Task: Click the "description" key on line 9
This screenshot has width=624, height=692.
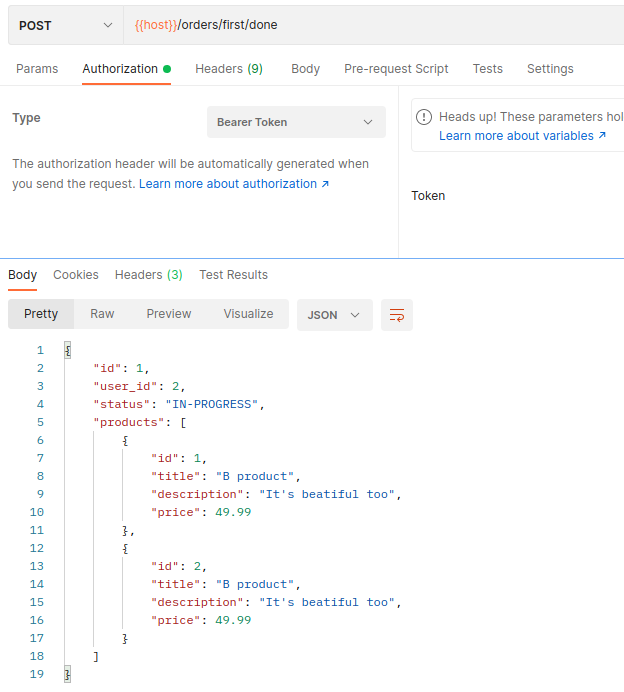Action: pos(197,494)
